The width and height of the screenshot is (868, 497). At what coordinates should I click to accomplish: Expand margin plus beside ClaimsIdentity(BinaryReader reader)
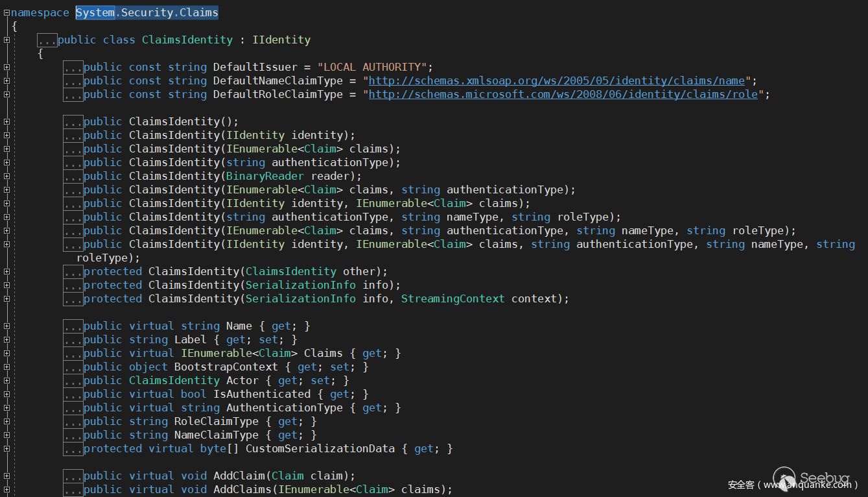[x=6, y=176]
